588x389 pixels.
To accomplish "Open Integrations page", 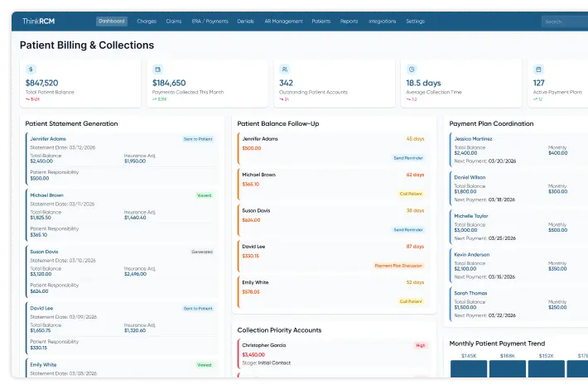I will tap(382, 22).
